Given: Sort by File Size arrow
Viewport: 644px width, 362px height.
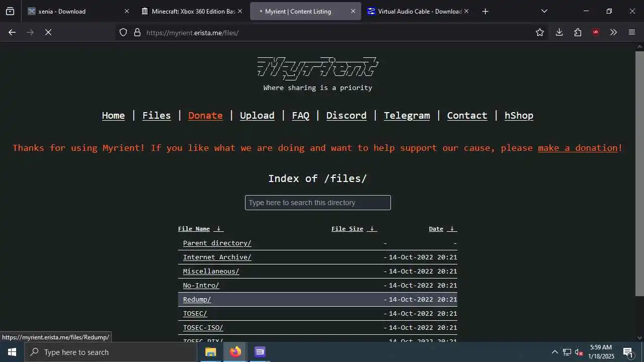Looking at the screenshot, I should [x=372, y=229].
